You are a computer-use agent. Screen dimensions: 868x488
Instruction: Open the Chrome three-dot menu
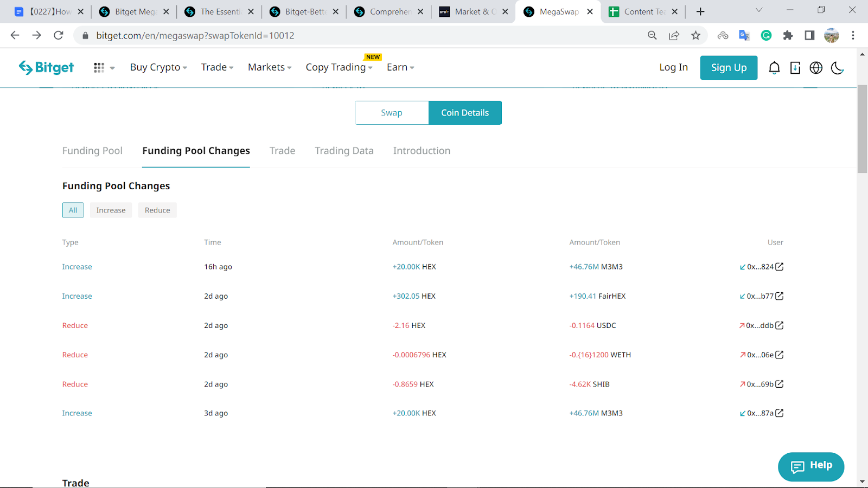[x=853, y=35]
